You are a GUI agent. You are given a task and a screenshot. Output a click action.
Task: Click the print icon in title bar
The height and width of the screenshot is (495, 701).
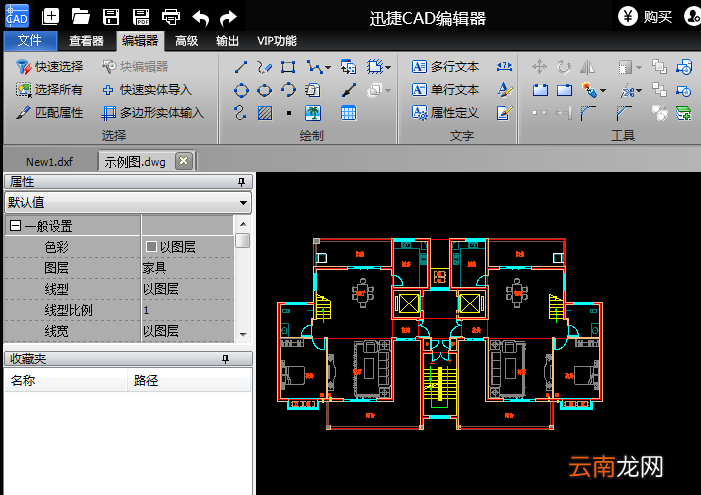(171, 17)
